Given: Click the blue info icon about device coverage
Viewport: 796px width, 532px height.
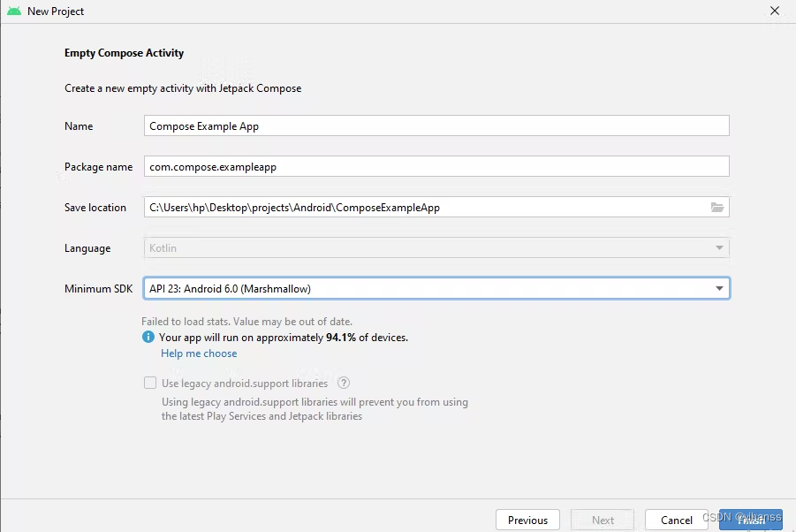Looking at the screenshot, I should [148, 337].
